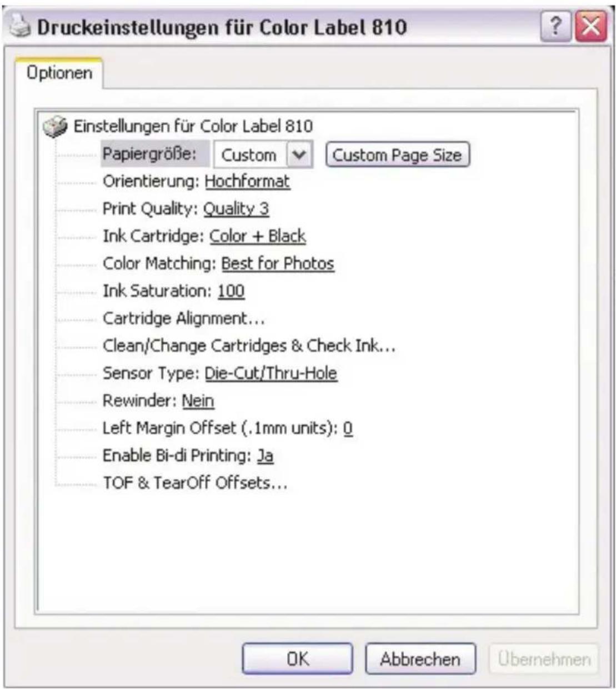Select the Enable Bi-di Printing label
The width and height of the screenshot is (616, 689).
pos(177,456)
